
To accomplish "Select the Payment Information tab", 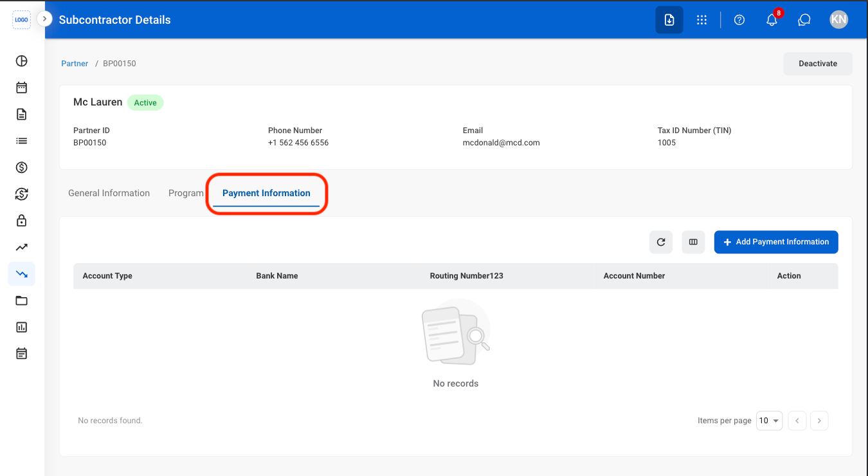I will click(266, 193).
